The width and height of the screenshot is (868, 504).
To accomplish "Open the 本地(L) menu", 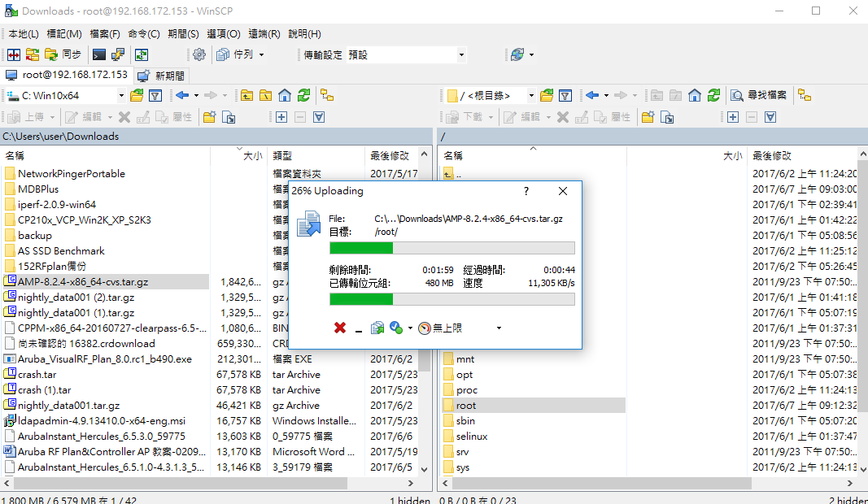I will [24, 34].
